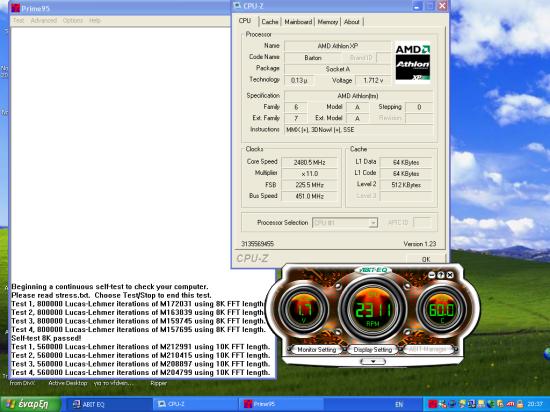This screenshot has width=550, height=412.
Task: Click the Name field AMD Athlon XP
Action: (x=337, y=46)
